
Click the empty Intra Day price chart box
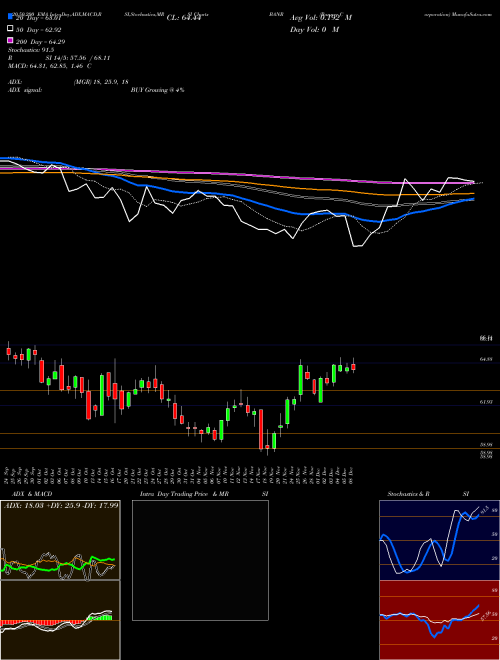(200, 560)
